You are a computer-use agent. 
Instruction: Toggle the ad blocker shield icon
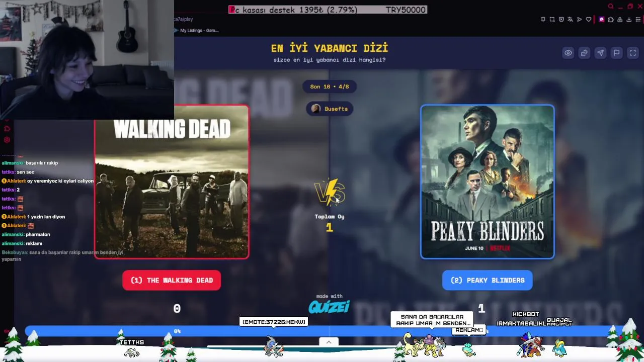click(x=561, y=20)
